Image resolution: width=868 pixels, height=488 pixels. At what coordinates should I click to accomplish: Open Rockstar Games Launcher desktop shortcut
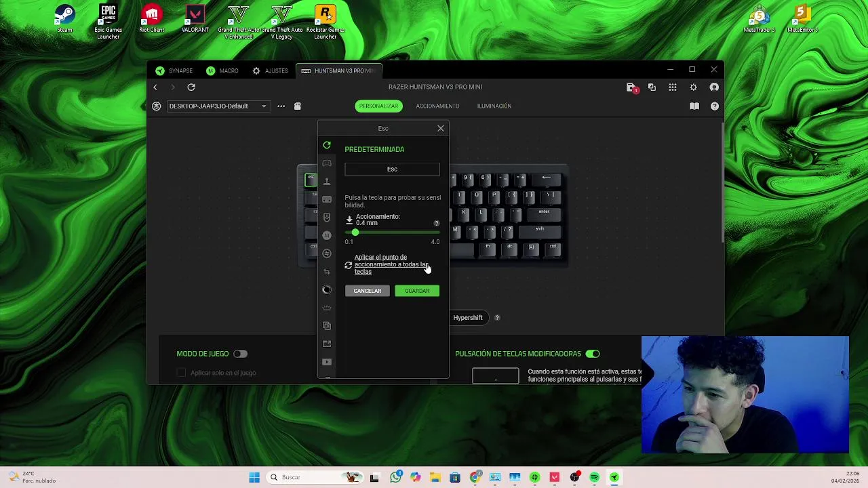click(x=325, y=22)
